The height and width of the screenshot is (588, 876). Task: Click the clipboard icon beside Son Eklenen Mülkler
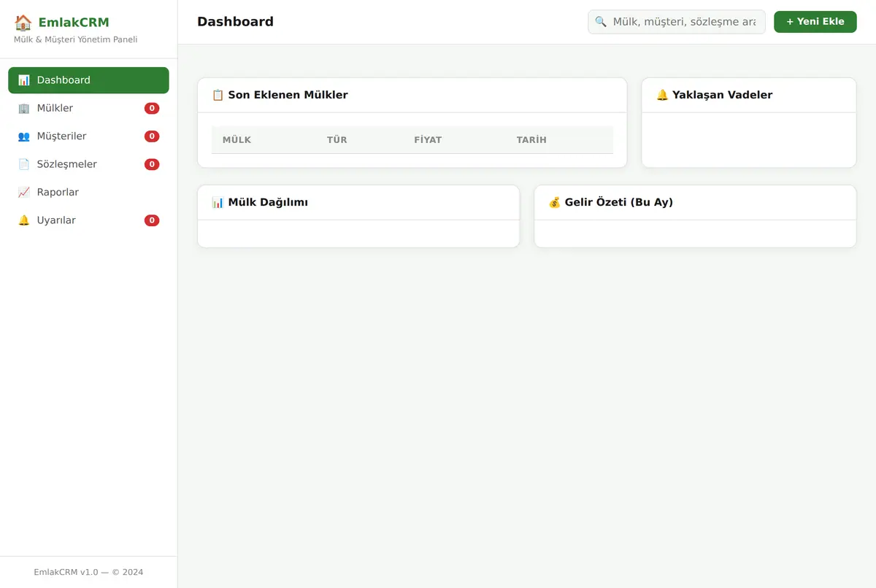point(218,95)
